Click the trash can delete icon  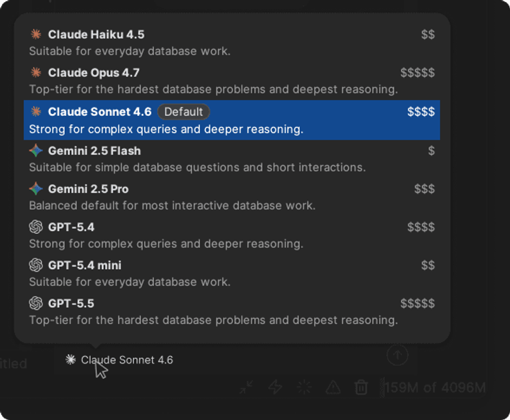tap(361, 387)
